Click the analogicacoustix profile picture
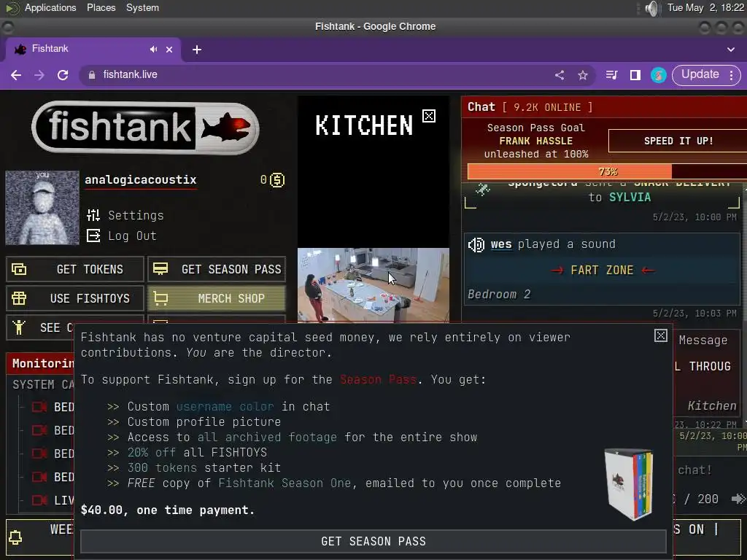 pos(42,208)
